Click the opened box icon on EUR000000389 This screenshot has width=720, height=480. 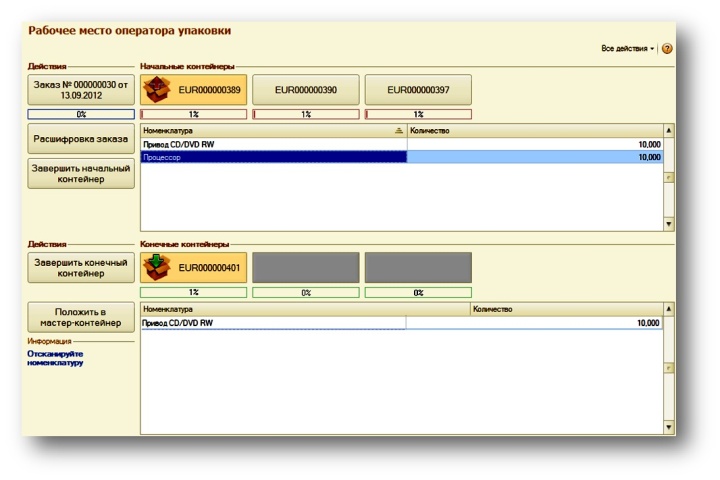click(157, 90)
